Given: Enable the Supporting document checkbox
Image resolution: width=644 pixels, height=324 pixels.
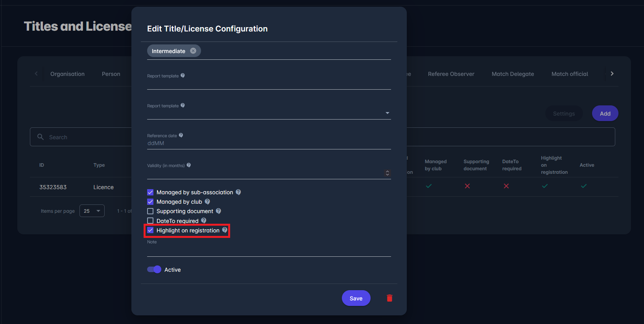Looking at the screenshot, I should (x=150, y=211).
